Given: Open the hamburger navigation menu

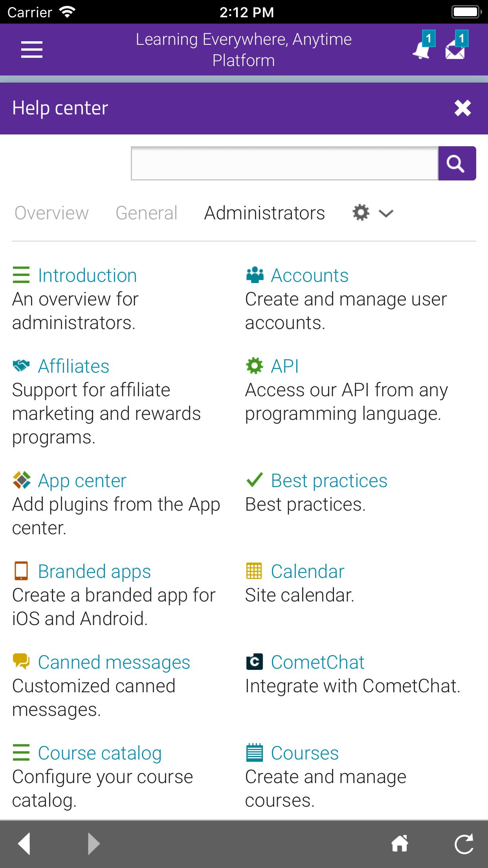Looking at the screenshot, I should pos(32,50).
